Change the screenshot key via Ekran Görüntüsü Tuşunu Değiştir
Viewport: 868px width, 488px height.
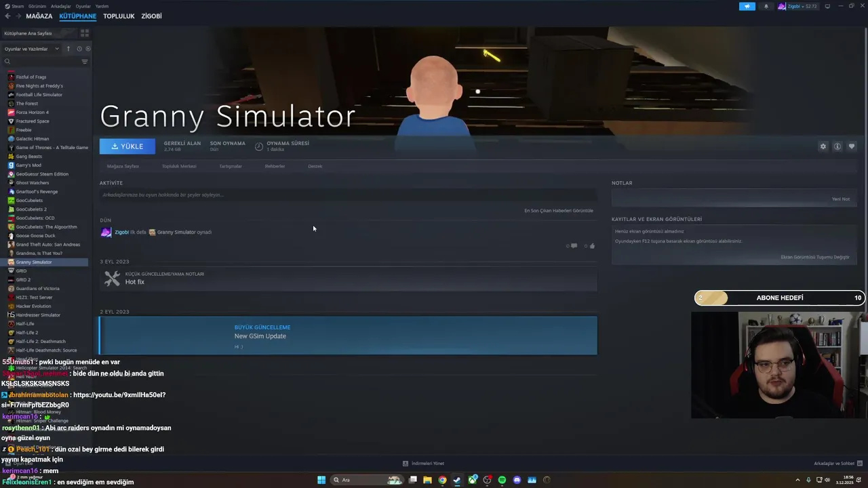[815, 258]
